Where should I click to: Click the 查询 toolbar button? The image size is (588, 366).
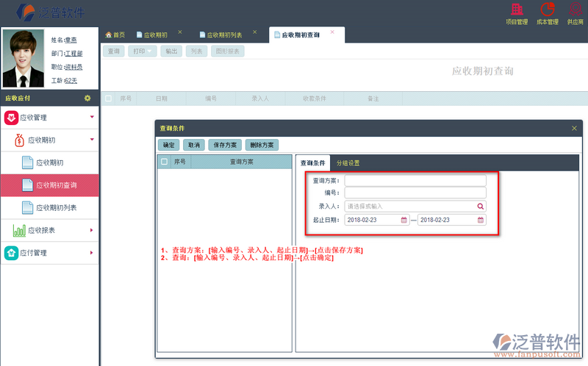[114, 51]
